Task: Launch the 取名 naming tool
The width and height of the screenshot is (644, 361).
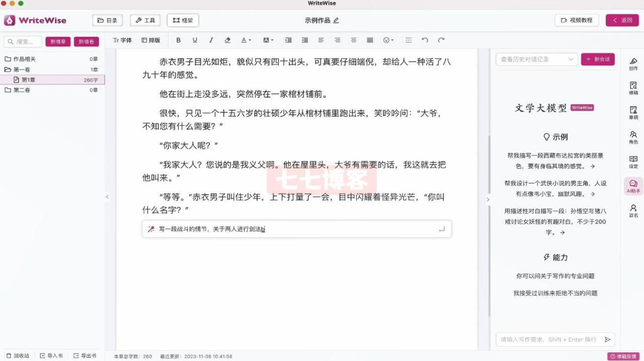Action: pos(633,210)
